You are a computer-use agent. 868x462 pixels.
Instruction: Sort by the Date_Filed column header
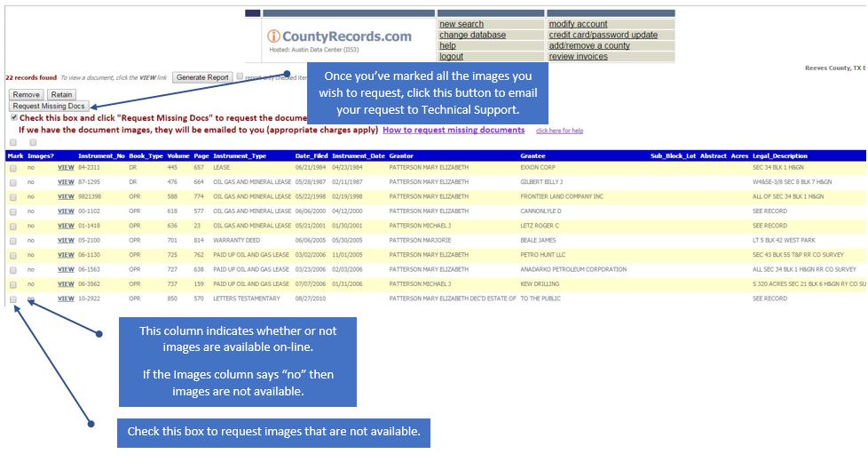[x=311, y=155]
